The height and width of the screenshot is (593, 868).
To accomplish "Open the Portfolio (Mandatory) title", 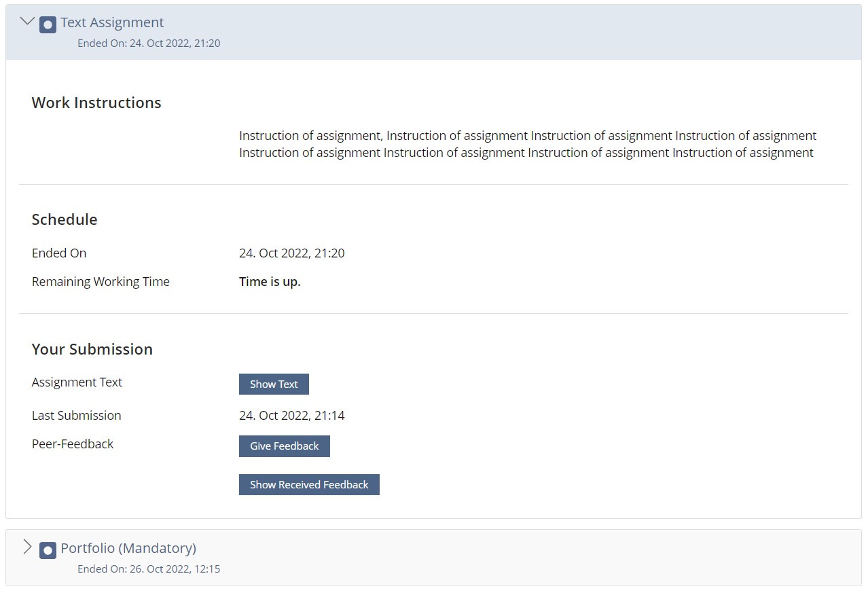I will point(128,548).
